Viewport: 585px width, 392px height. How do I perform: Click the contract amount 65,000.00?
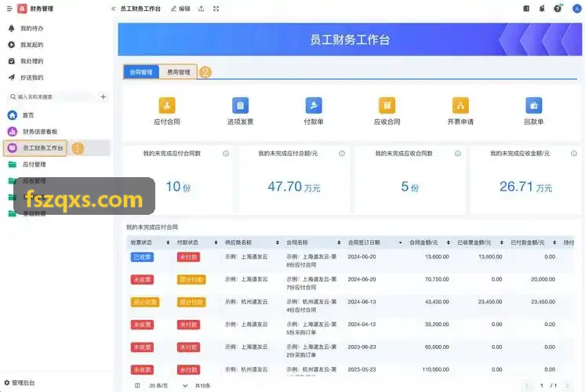437,347
